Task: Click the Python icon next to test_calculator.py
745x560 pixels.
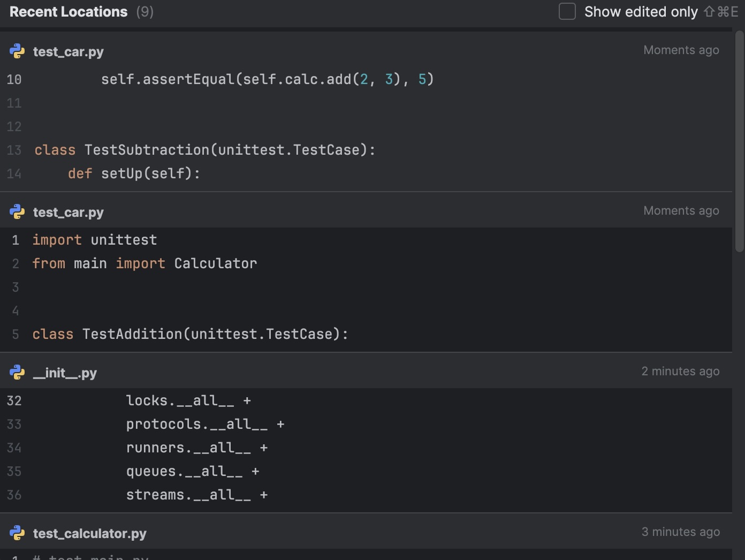Action: click(x=17, y=533)
